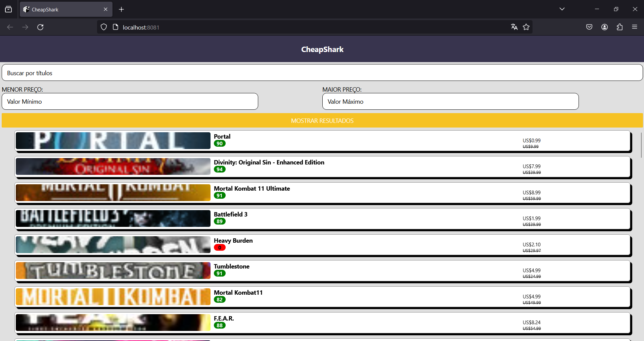
Task: Click the F.E.A.R. banner image
Action: [x=113, y=323]
